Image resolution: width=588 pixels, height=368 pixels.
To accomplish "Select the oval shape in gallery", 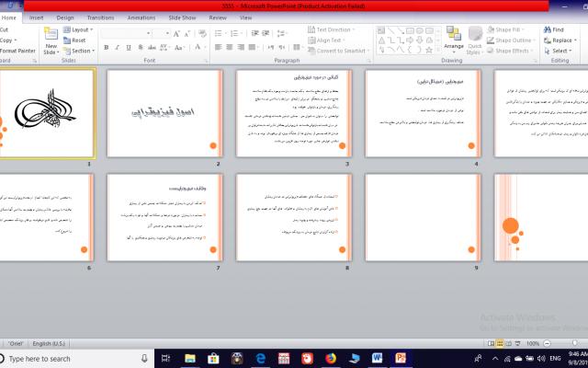I will [x=420, y=30].
